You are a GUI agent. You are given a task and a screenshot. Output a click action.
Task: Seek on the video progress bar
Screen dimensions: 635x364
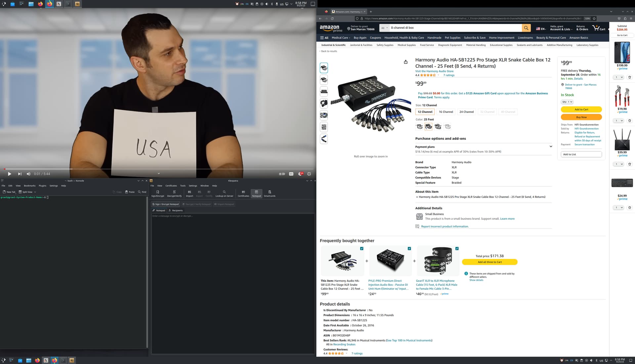[158, 169]
